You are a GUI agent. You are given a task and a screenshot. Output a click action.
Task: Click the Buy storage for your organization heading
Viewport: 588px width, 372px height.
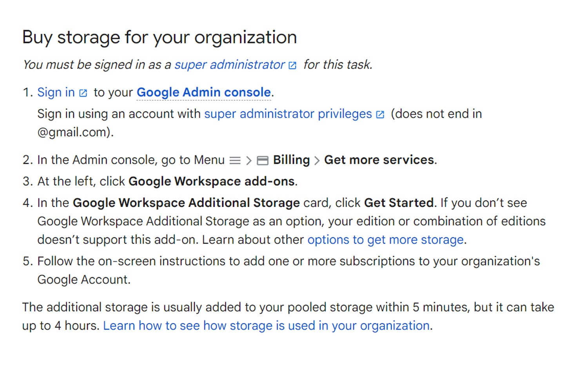coord(160,37)
